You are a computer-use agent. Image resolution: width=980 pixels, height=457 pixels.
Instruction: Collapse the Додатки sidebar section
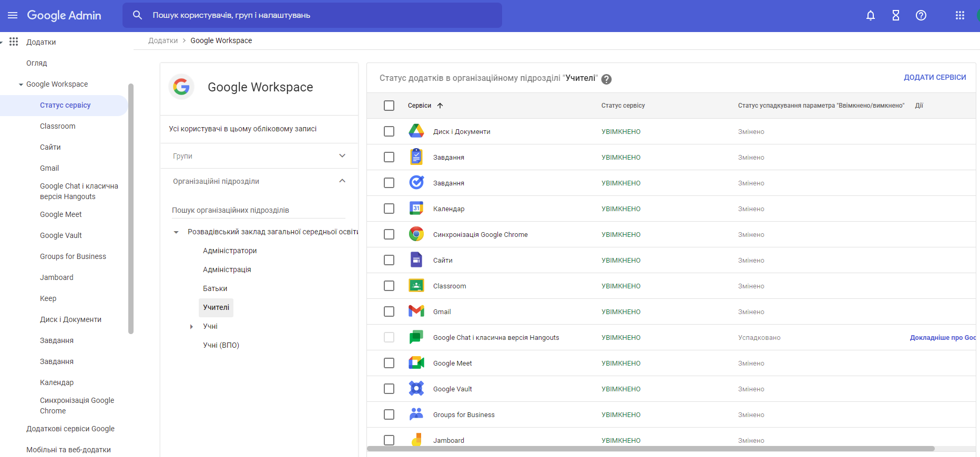(2, 42)
